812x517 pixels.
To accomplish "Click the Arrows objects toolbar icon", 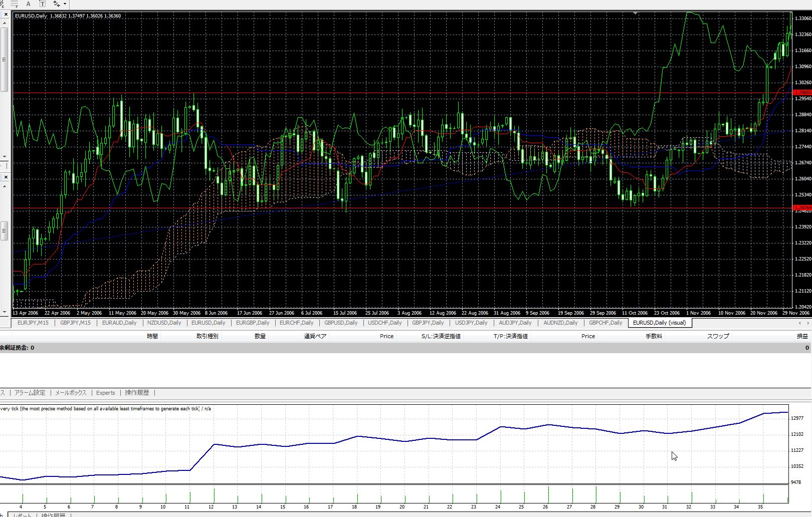I will pos(56,4).
